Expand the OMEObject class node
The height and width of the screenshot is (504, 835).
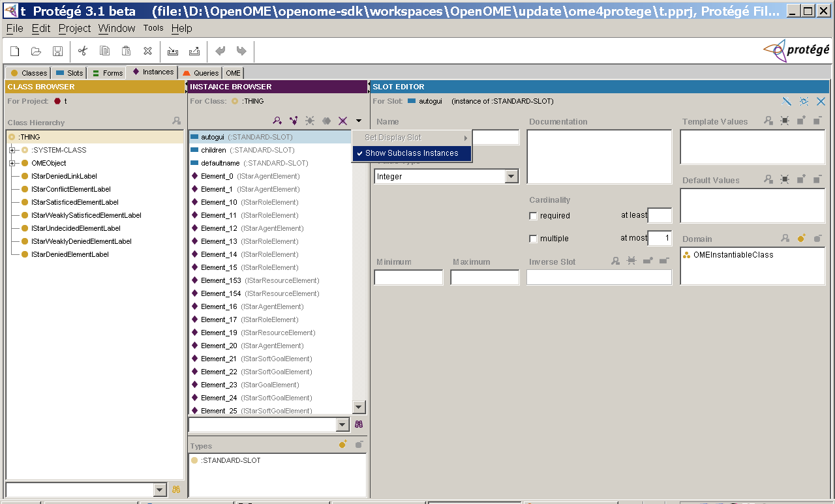(x=12, y=163)
